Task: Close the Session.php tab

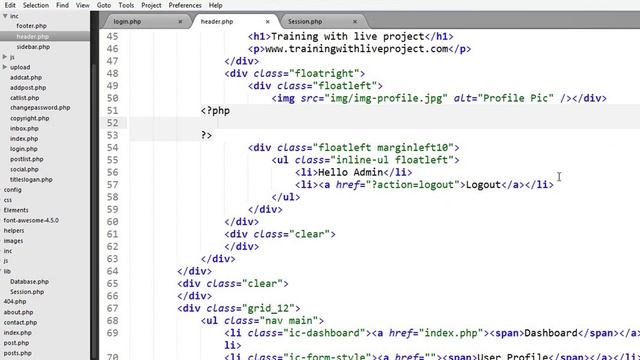Action: point(355,22)
